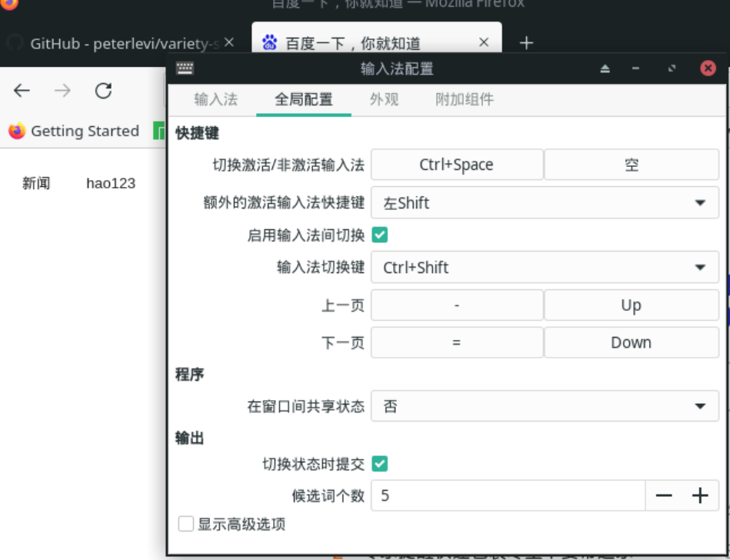Screen dimensions: 730x560
Task: Click the 输入法配置 window title
Action: click(397, 68)
